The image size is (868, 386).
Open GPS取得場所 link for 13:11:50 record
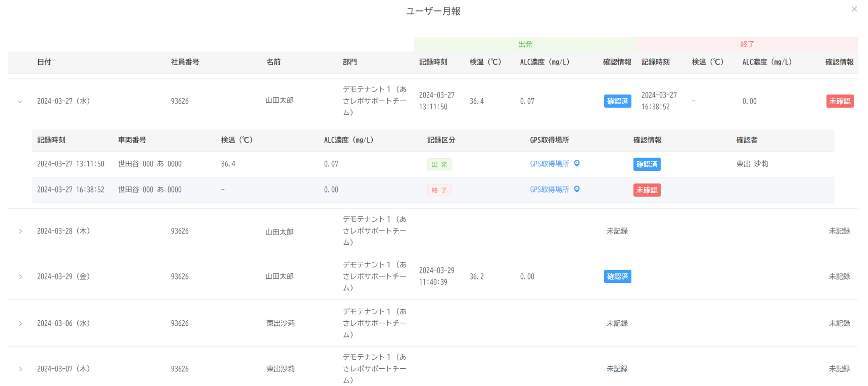549,164
